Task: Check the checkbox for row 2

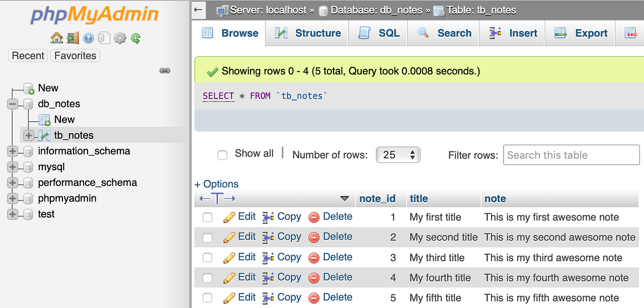Action: 207,237
